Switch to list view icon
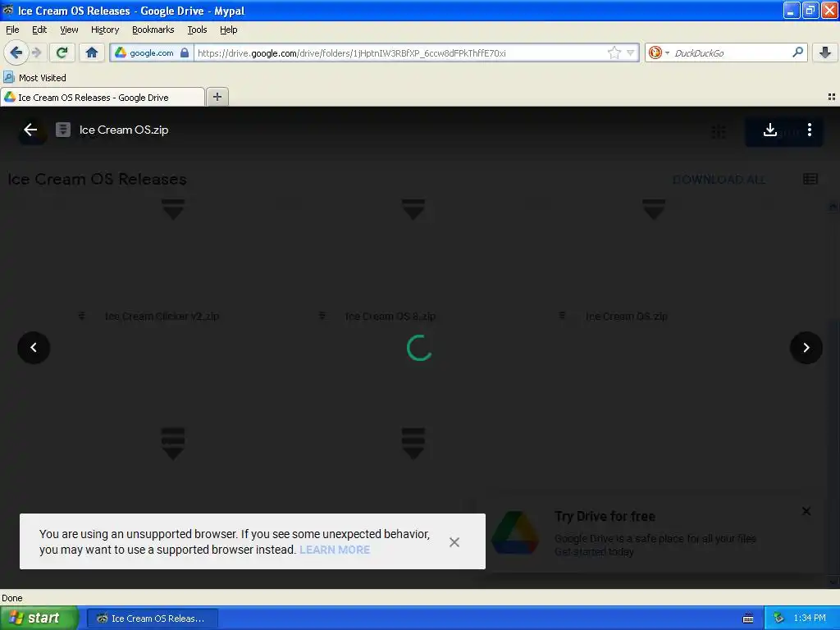The width and height of the screenshot is (840, 630). click(x=810, y=179)
